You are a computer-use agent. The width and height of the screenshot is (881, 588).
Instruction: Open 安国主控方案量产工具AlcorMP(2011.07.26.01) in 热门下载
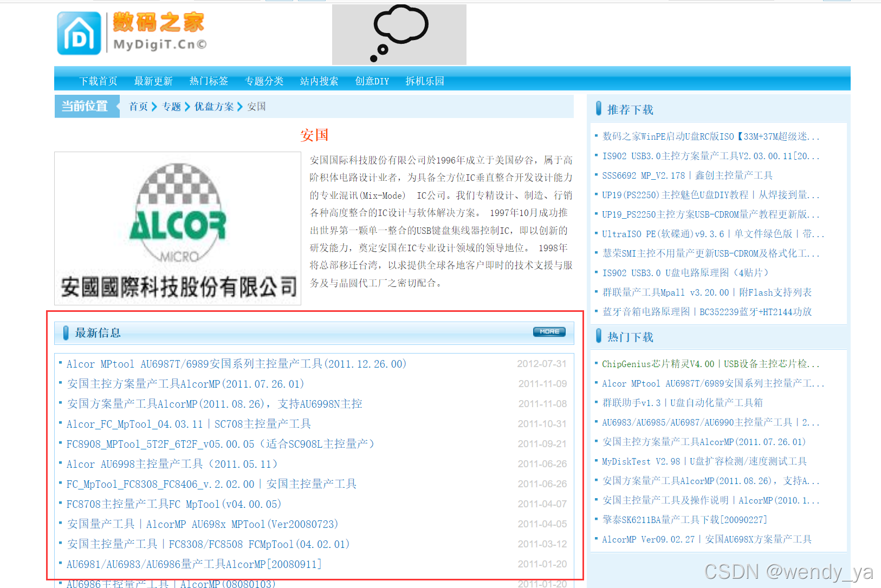pos(704,442)
